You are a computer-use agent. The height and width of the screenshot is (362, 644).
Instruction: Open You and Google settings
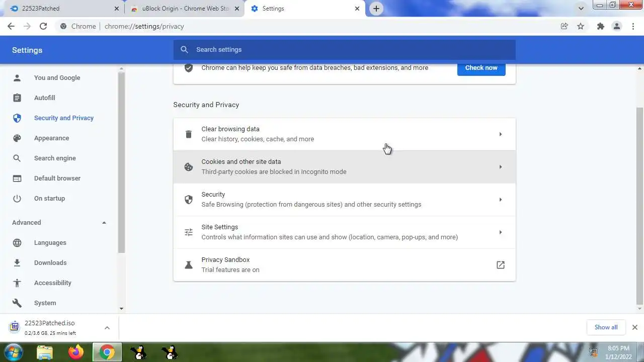click(57, 78)
